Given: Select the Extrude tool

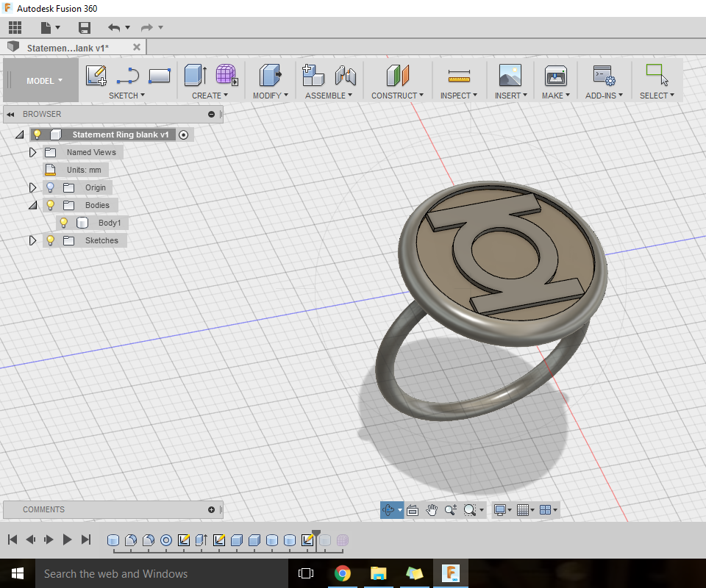Looking at the screenshot, I should point(196,75).
